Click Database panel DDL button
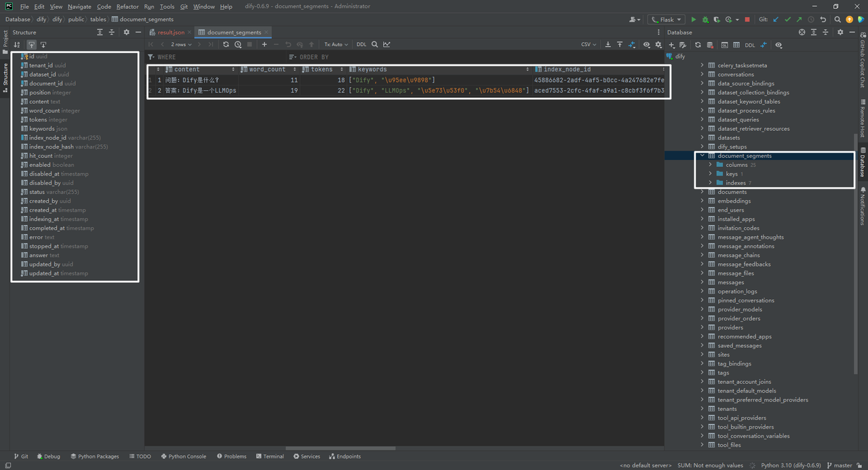Viewport: 868px width, 470px height. point(749,45)
